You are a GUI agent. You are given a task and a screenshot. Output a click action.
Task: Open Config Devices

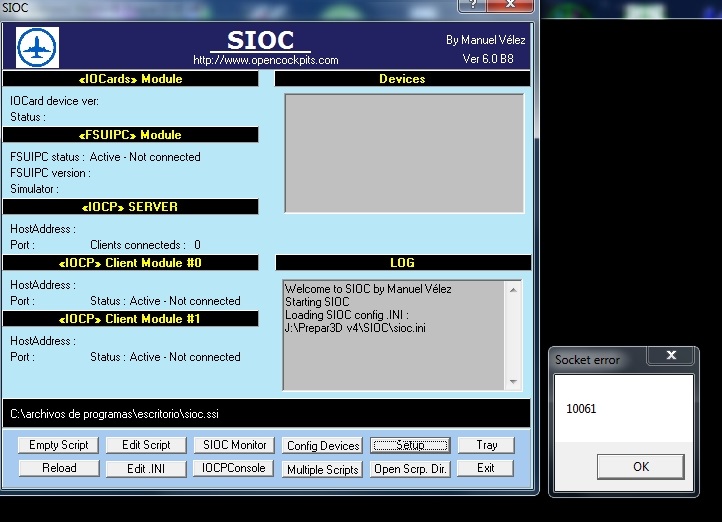[322, 446]
